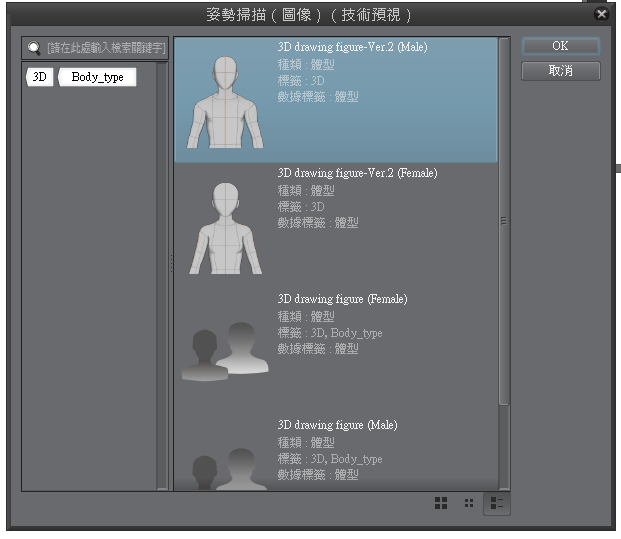Click the tag panel vertical scrollbar

pos(162,276)
